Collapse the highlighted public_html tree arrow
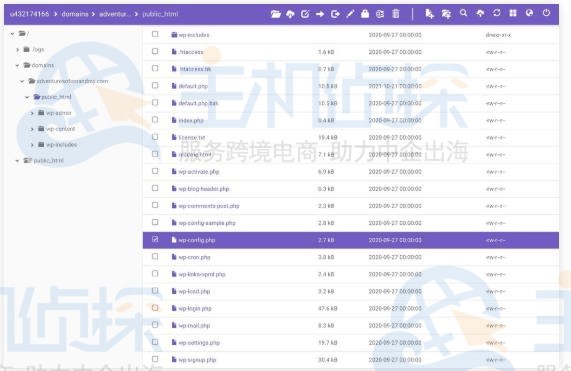Viewport: 571px width, 371px height. 27,97
